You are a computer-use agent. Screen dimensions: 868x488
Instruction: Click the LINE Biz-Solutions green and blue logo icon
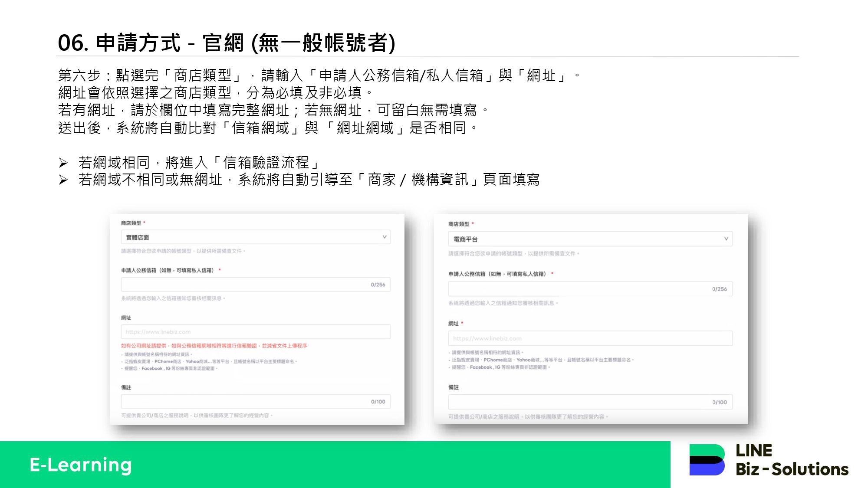pyautogui.click(x=707, y=460)
